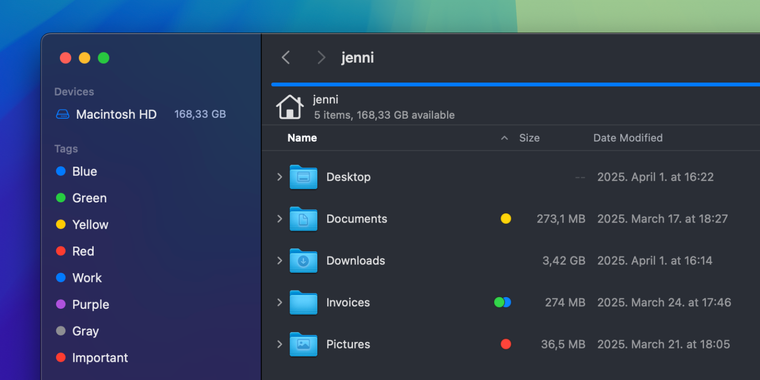Viewport: 760px width, 380px height.
Task: Click the Desktop folder name
Action: pyautogui.click(x=348, y=177)
